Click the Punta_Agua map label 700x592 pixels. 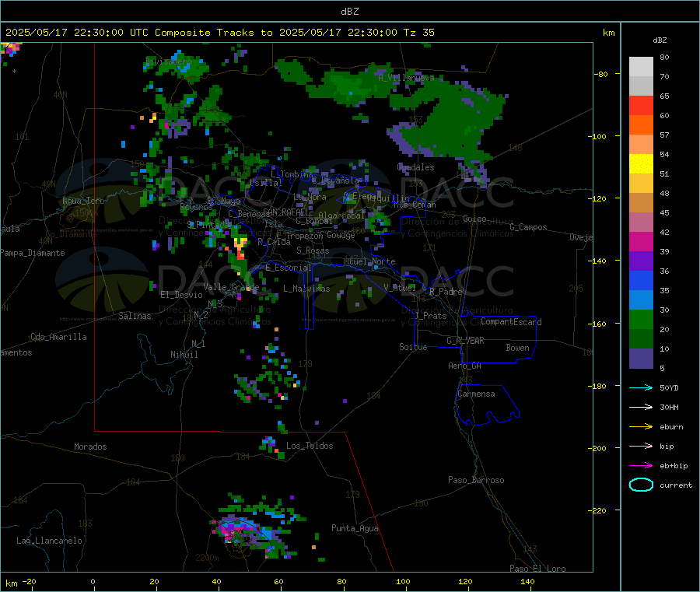point(355,528)
